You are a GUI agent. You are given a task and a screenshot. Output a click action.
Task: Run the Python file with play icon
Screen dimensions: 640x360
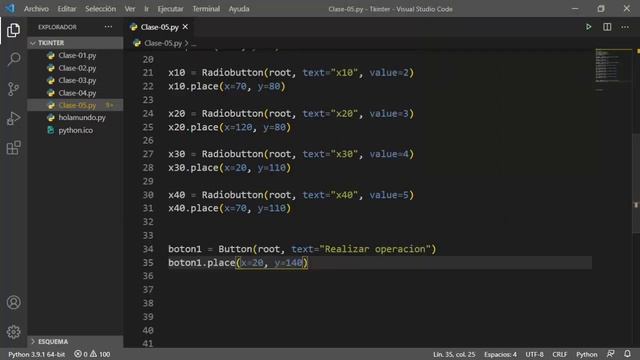[x=588, y=27]
